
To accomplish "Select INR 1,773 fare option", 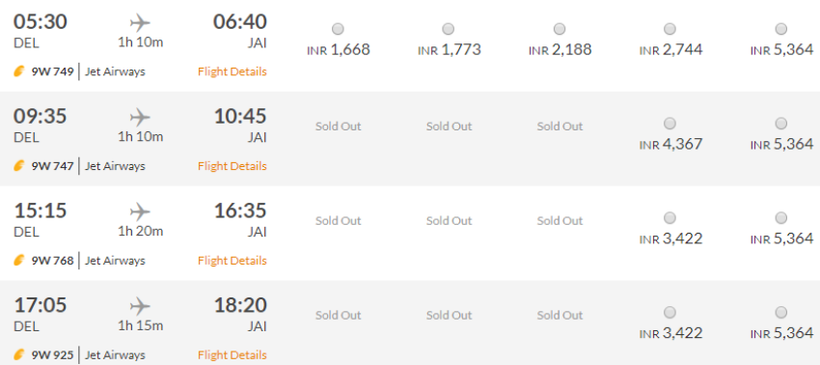I will [448, 29].
